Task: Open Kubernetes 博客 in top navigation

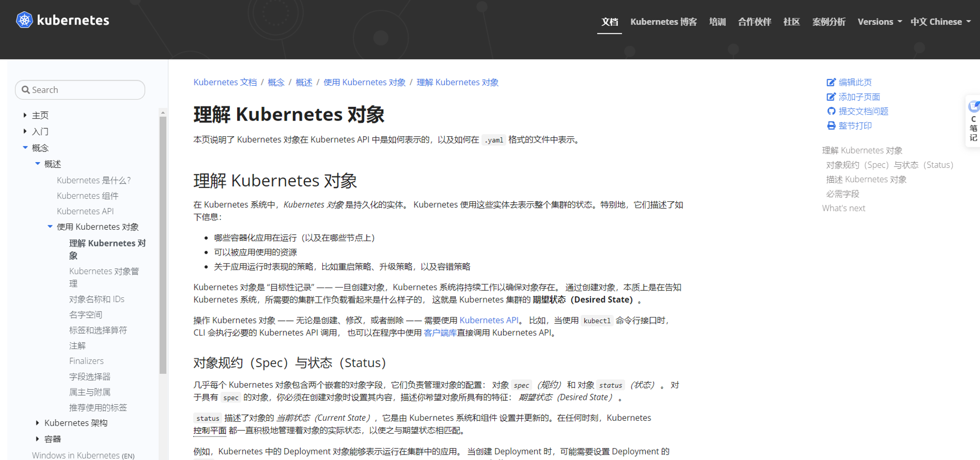Action: pyautogui.click(x=663, y=22)
